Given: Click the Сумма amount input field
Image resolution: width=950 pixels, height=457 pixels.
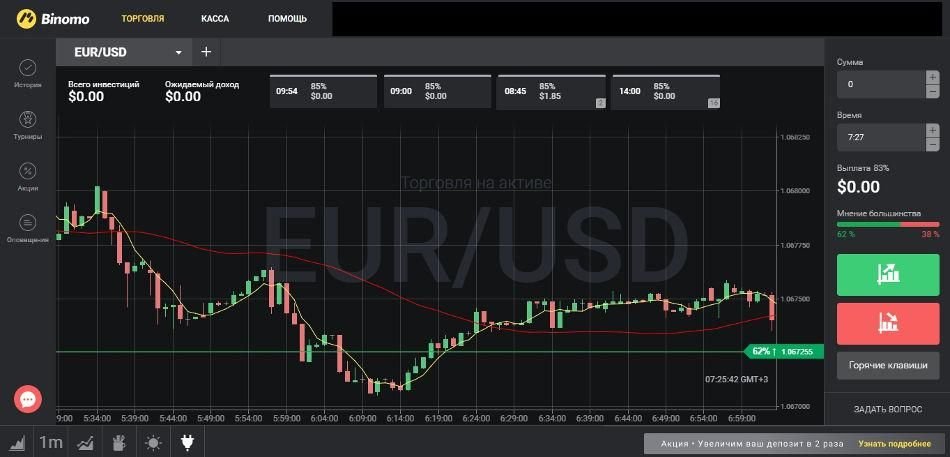Looking at the screenshot, I should click(x=882, y=84).
